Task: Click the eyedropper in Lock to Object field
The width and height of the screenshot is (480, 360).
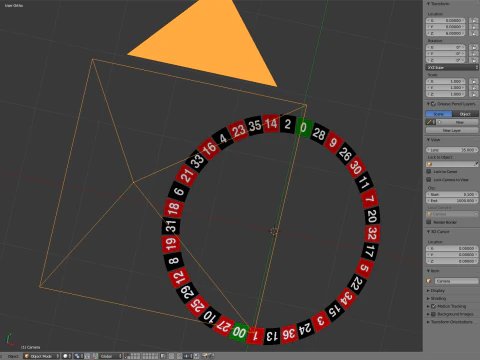Action: coord(476,164)
